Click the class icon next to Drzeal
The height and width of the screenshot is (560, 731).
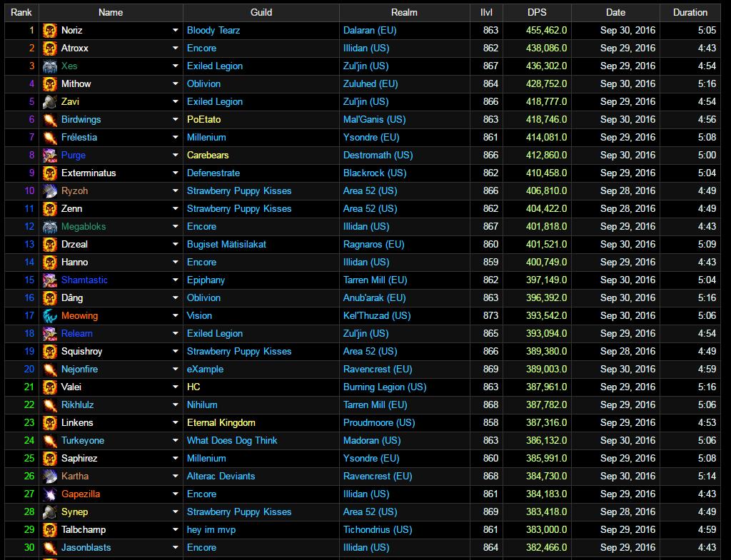(x=50, y=245)
